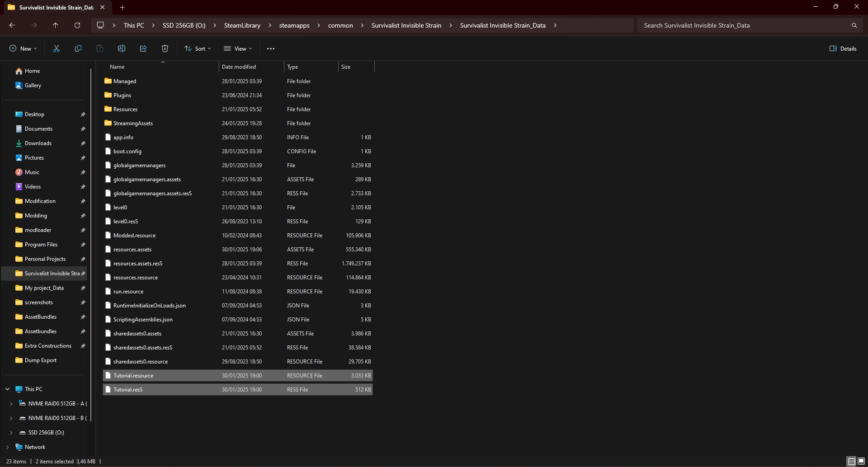Open Gallery in navigation pane
The width and height of the screenshot is (868, 467).
(x=28, y=85)
